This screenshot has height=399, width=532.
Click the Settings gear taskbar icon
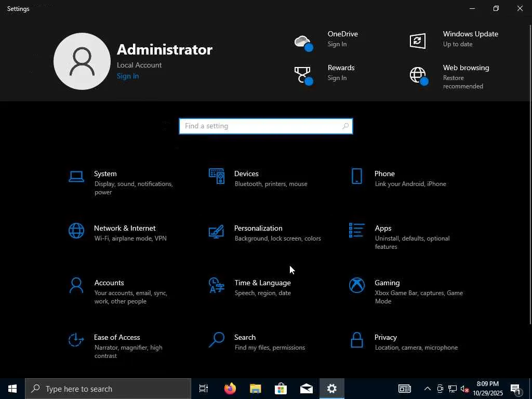[332, 389]
